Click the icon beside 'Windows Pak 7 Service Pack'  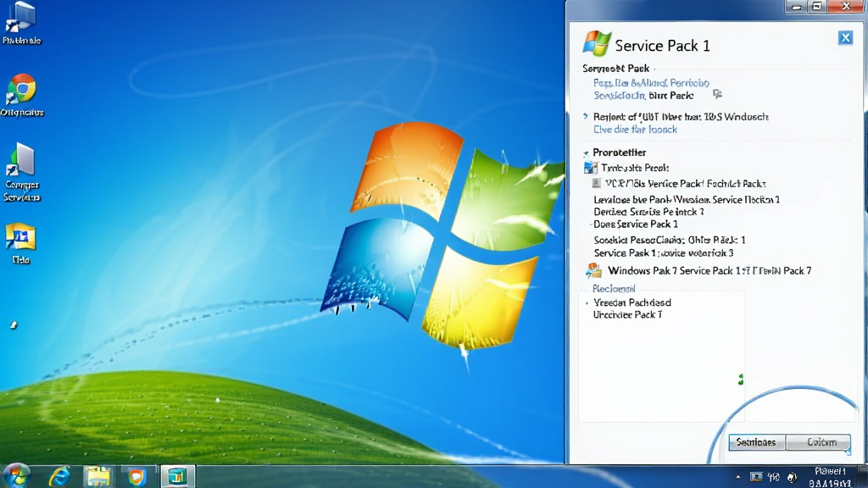(594, 270)
